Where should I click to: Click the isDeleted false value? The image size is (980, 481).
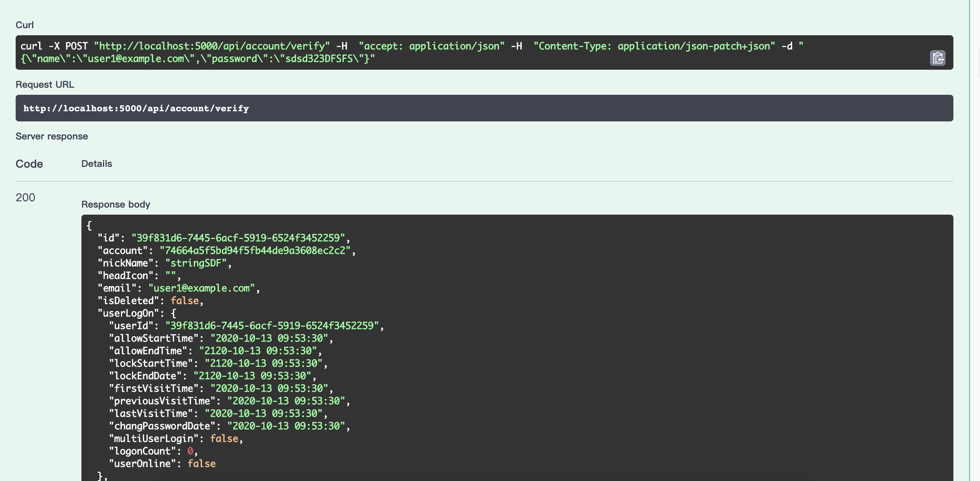coord(185,301)
